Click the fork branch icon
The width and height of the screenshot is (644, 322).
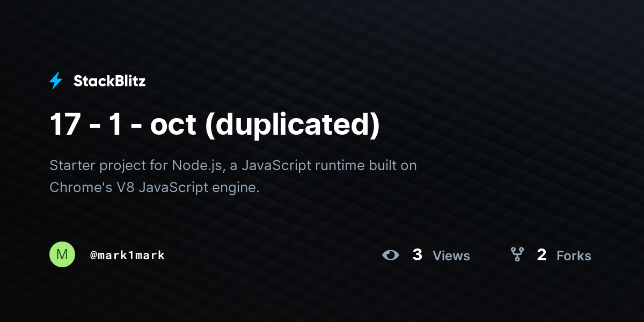(517, 254)
